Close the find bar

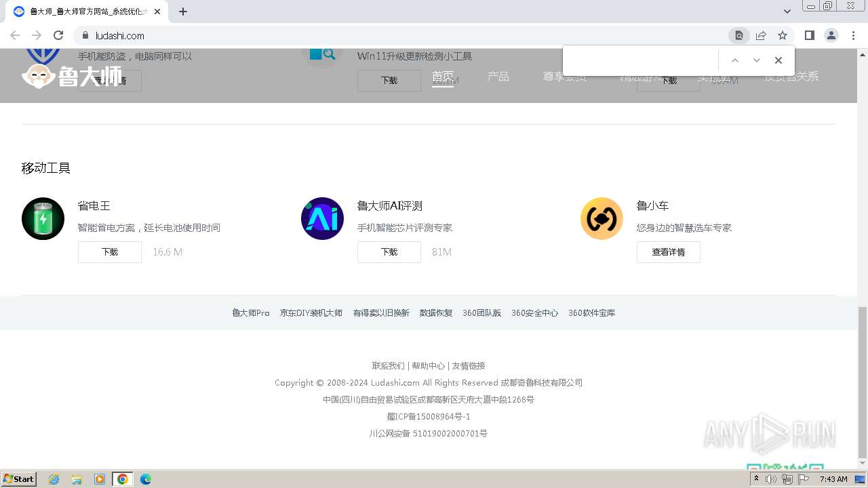pos(778,60)
